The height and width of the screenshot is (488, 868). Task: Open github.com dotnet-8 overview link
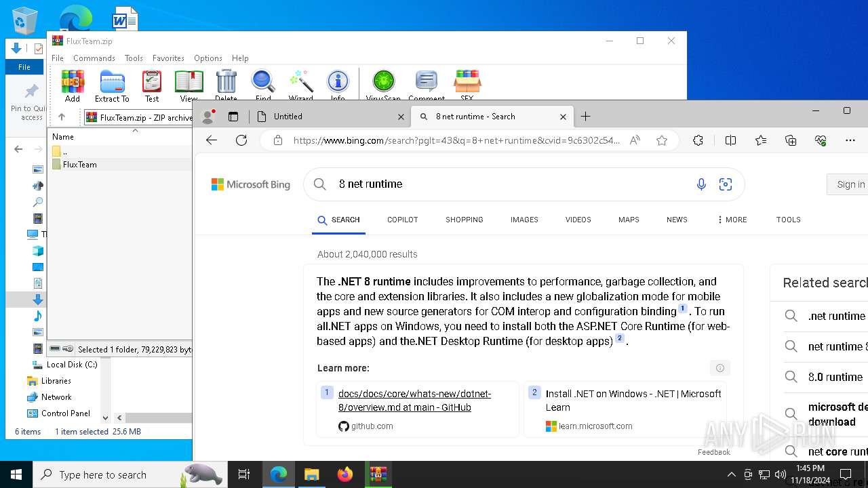[414, 401]
